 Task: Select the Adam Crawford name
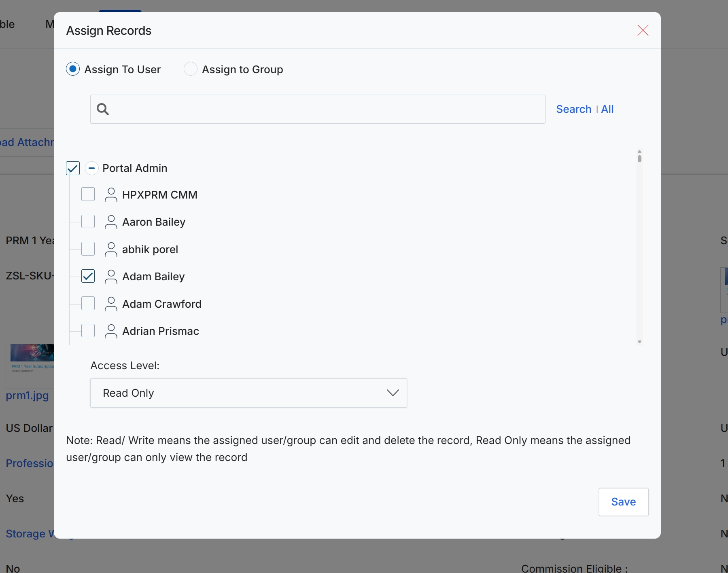tap(162, 304)
